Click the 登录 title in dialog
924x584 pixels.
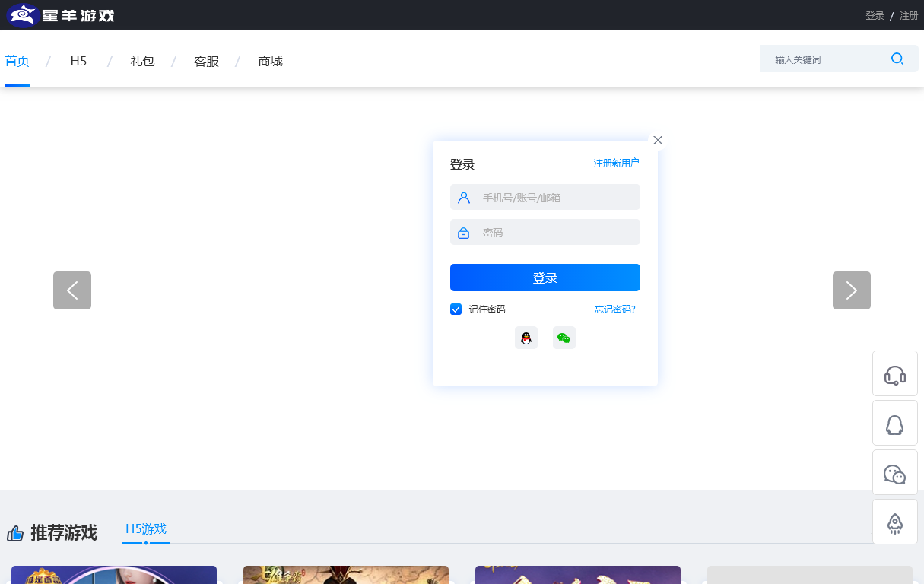pyautogui.click(x=462, y=164)
